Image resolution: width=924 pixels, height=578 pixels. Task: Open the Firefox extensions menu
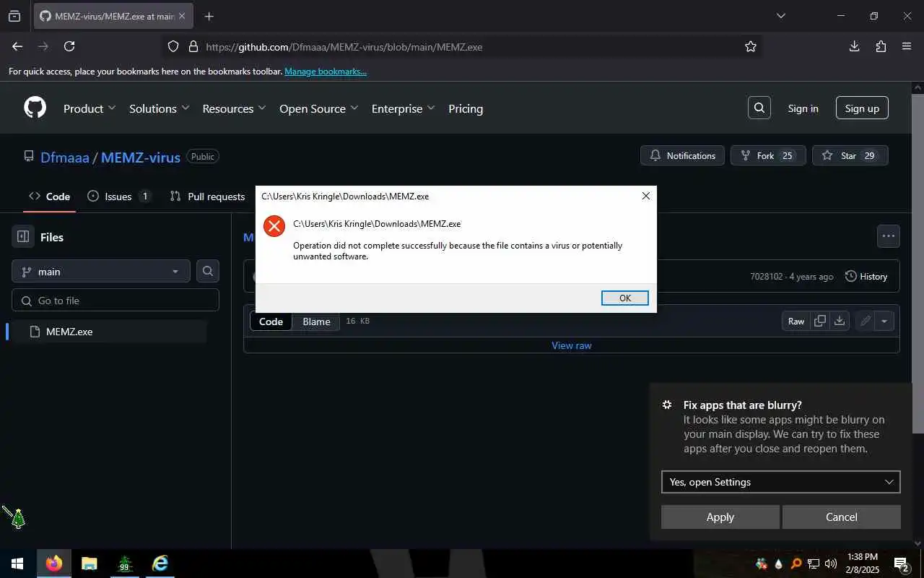click(x=881, y=46)
